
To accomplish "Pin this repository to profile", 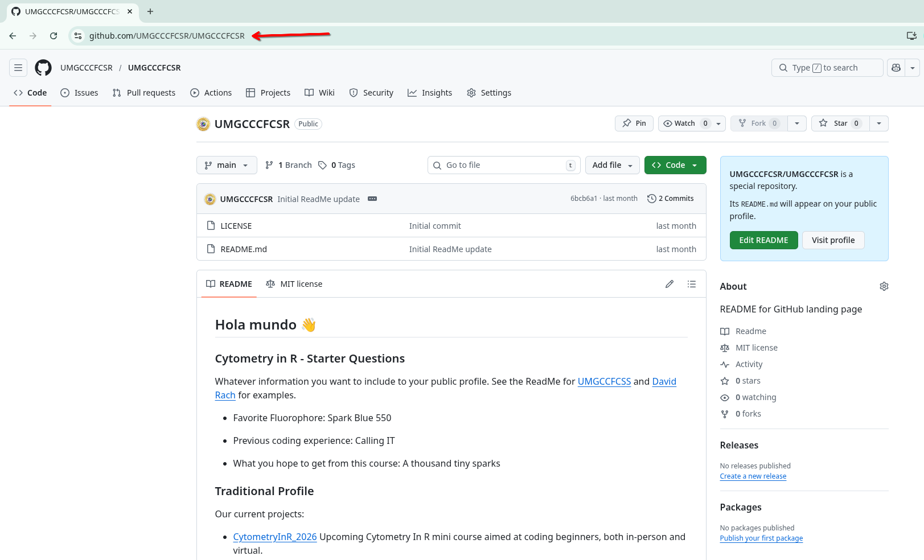I will 634,123.
